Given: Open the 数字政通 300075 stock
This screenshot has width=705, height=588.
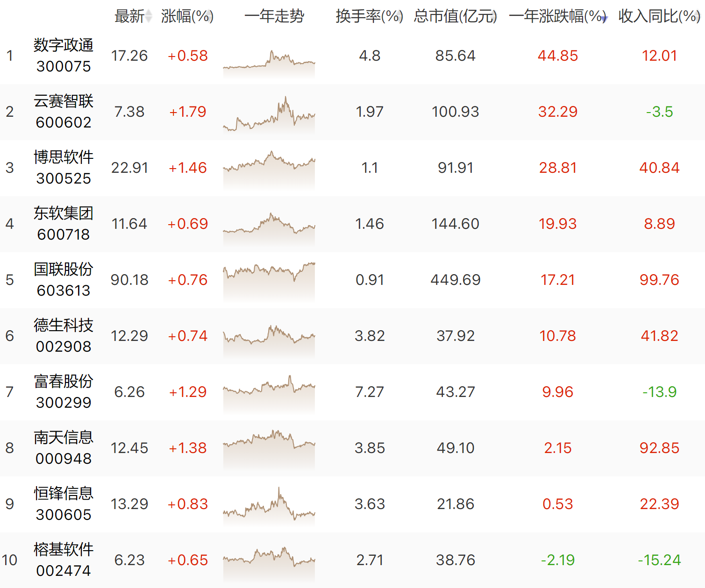Looking at the screenshot, I should tap(64, 56).
